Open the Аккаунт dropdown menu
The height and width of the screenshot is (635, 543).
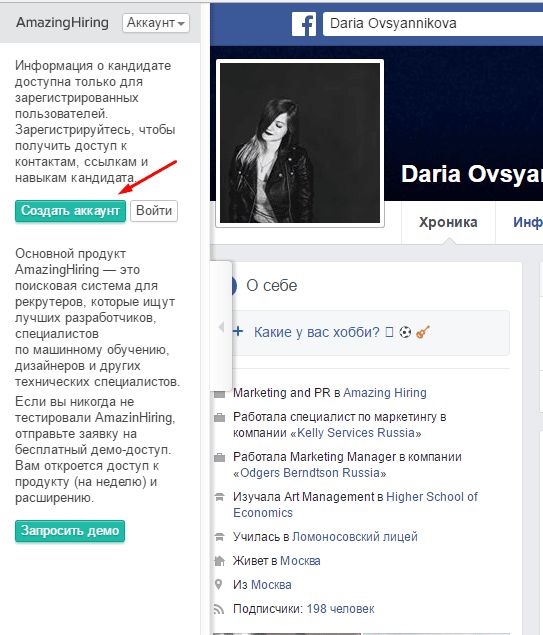[156, 23]
